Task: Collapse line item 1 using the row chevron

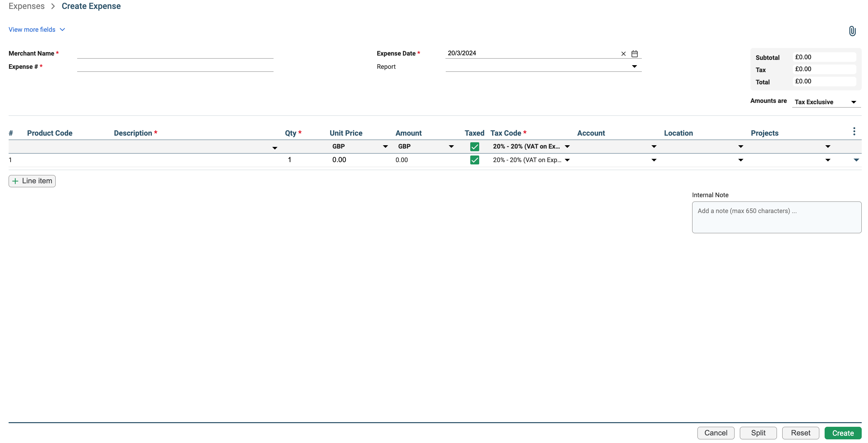Action: 856,160
